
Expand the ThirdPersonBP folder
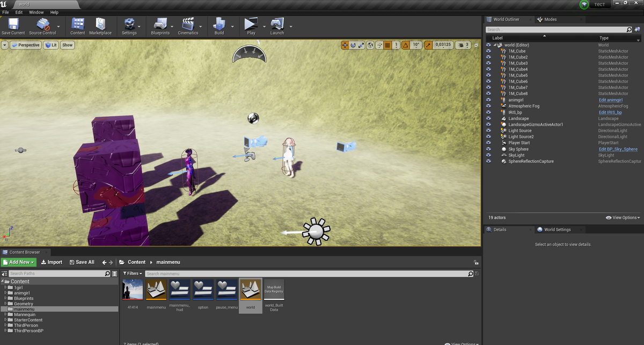pos(5,330)
